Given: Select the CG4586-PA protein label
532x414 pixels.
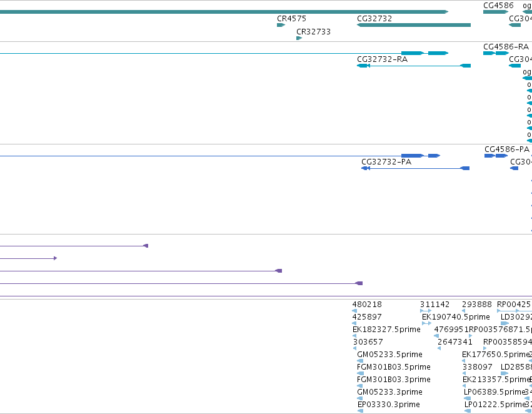Looking at the screenshot, I should tap(507, 149).
